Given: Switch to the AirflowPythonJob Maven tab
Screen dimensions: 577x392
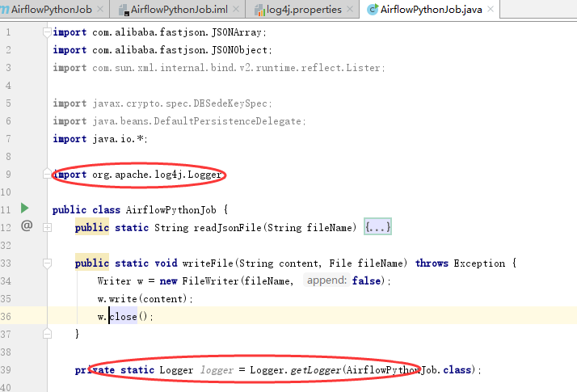Looking at the screenshot, I should pos(52,10).
